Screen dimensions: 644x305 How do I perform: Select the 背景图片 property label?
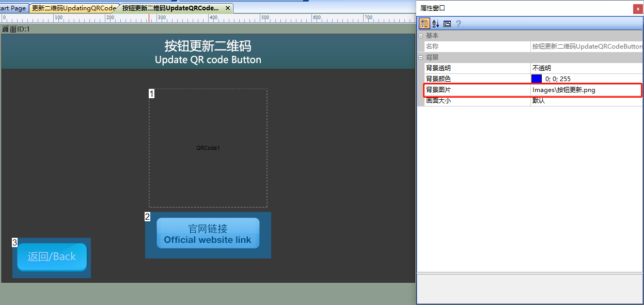point(438,89)
